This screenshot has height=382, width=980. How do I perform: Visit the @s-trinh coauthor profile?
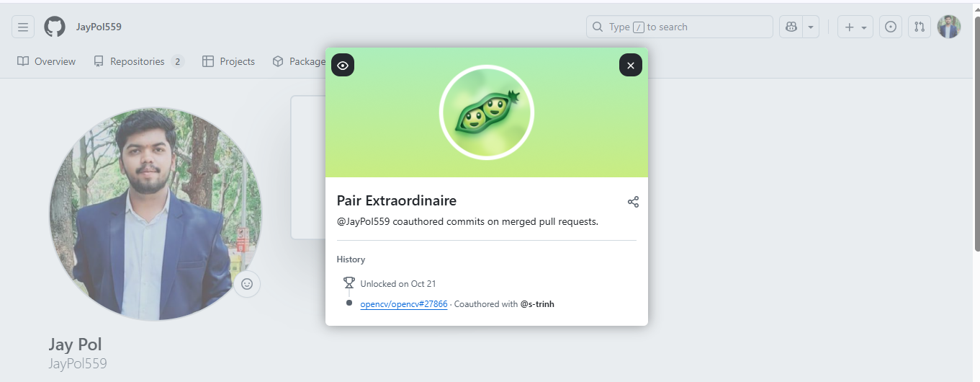tap(537, 304)
